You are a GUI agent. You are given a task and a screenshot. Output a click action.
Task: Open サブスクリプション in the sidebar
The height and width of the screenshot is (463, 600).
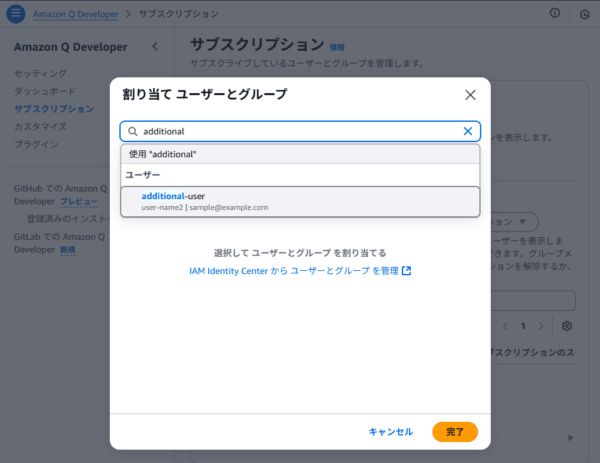point(54,109)
